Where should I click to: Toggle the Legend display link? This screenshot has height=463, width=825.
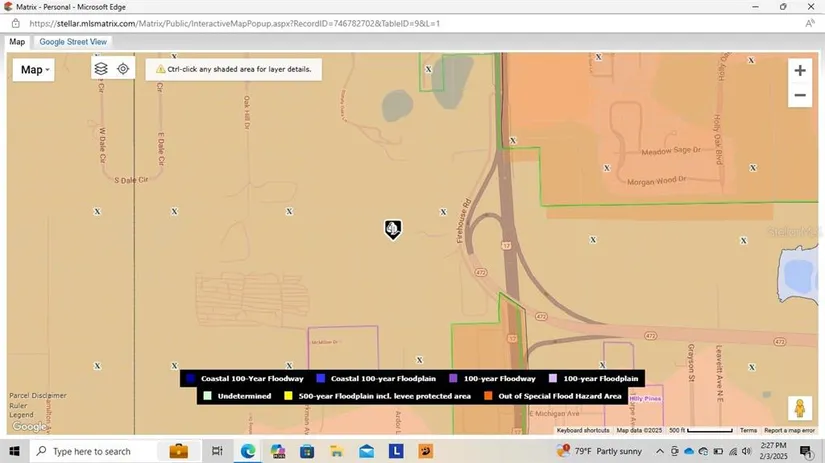(21, 415)
